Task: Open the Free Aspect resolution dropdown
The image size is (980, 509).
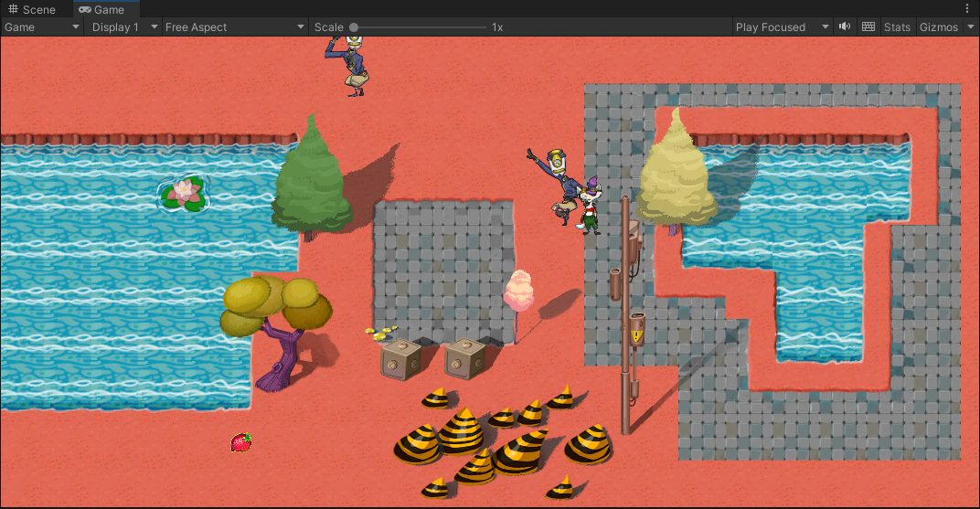Action: [234, 27]
